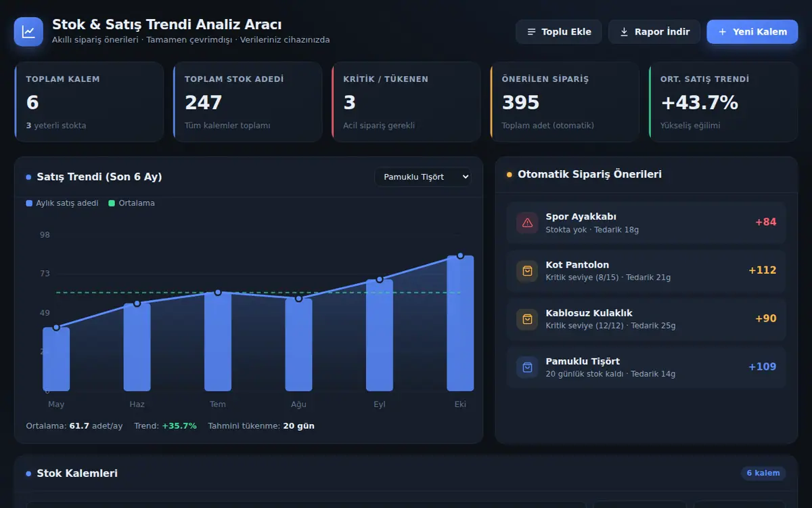Open the Pamuklu Tişört product dropdown
This screenshot has width=812, height=508.
coord(423,177)
